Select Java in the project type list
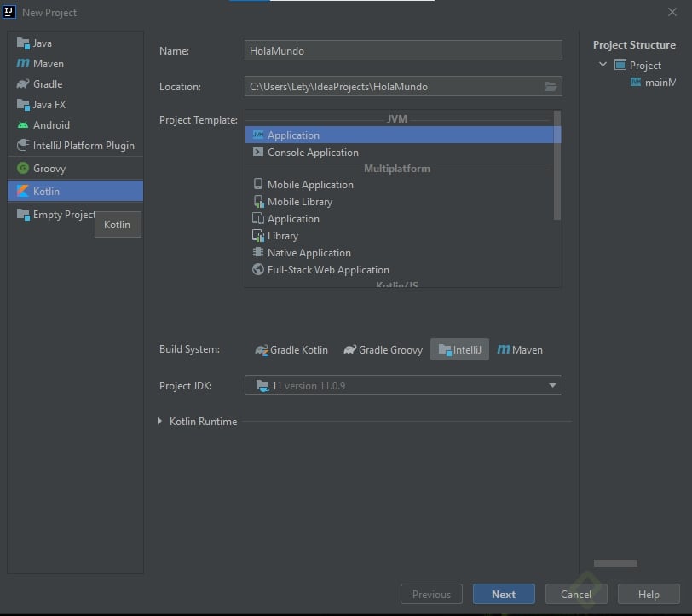The width and height of the screenshot is (692, 616). pyautogui.click(x=75, y=43)
